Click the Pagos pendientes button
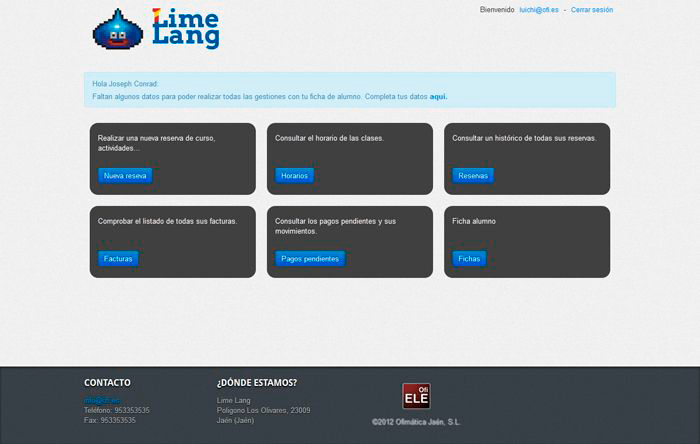This screenshot has width=700, height=444. [x=310, y=258]
